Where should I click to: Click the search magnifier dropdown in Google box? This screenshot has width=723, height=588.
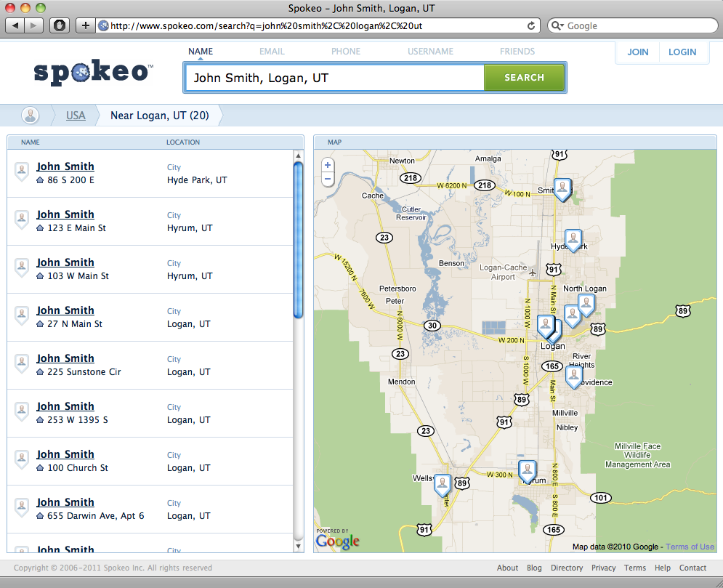557,26
